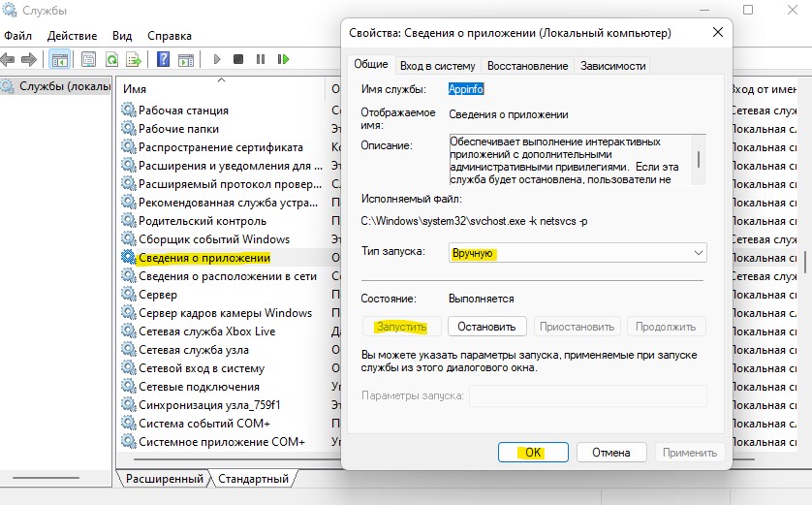Viewport: 812px width, 505px height.
Task: Click the Export list toolbar icon
Action: (x=134, y=59)
